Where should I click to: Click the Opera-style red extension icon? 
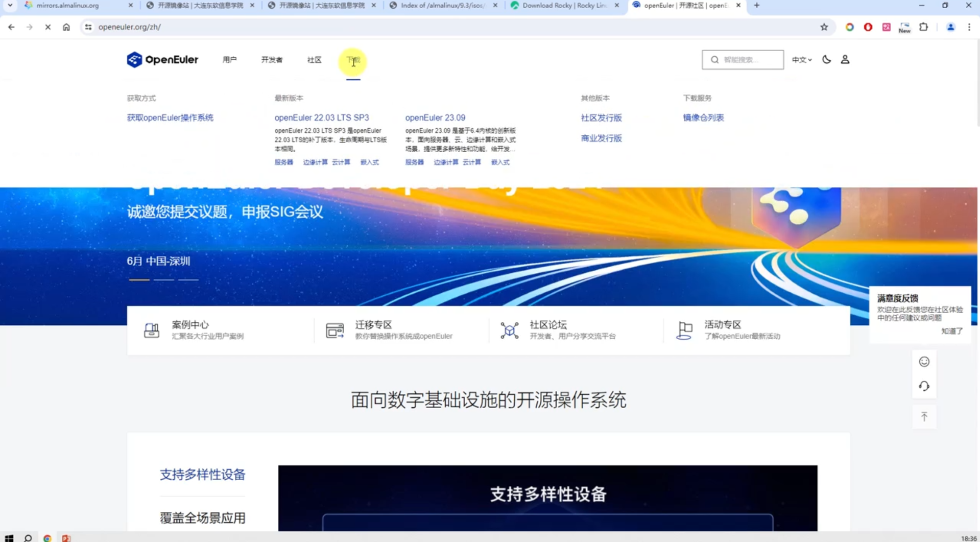coord(868,27)
